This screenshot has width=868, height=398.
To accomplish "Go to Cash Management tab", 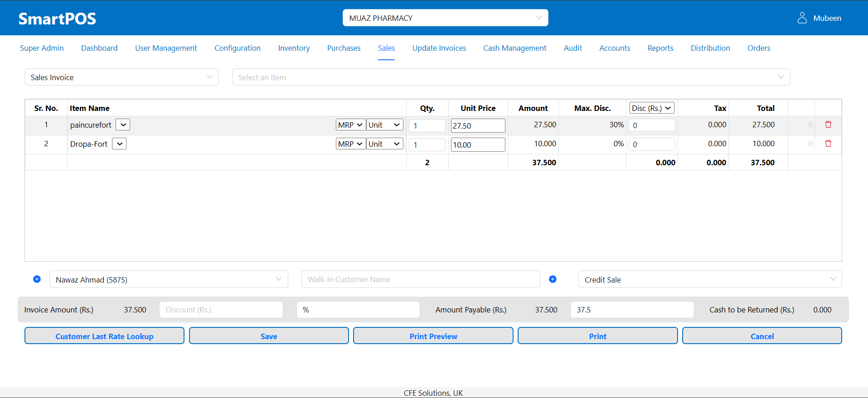I will [515, 48].
